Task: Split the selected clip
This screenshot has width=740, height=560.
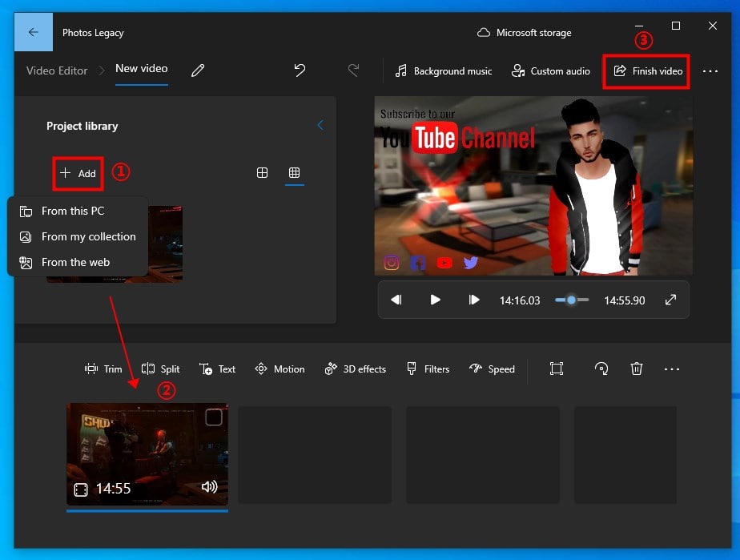Action: (161, 369)
